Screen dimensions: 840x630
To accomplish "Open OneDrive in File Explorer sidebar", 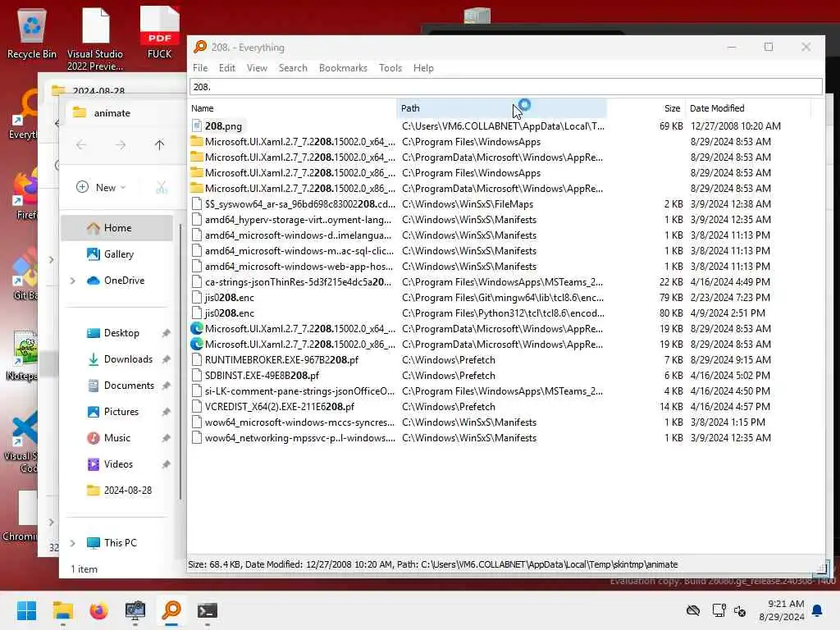I will pyautogui.click(x=124, y=281).
